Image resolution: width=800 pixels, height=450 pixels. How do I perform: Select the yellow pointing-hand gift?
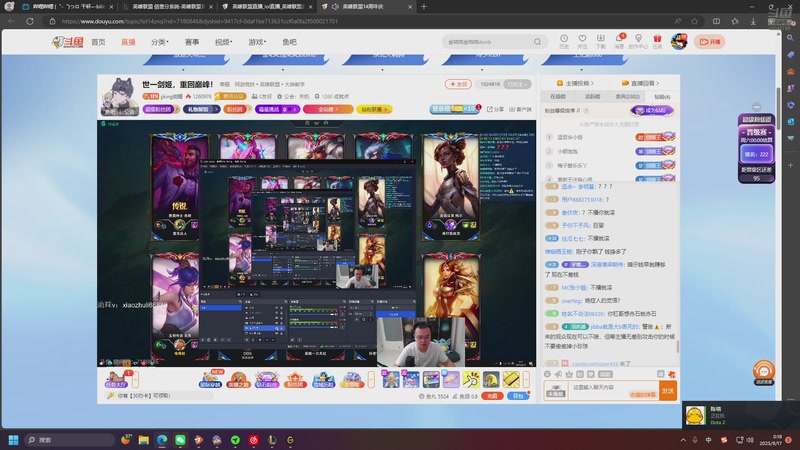pyautogui.click(x=471, y=380)
